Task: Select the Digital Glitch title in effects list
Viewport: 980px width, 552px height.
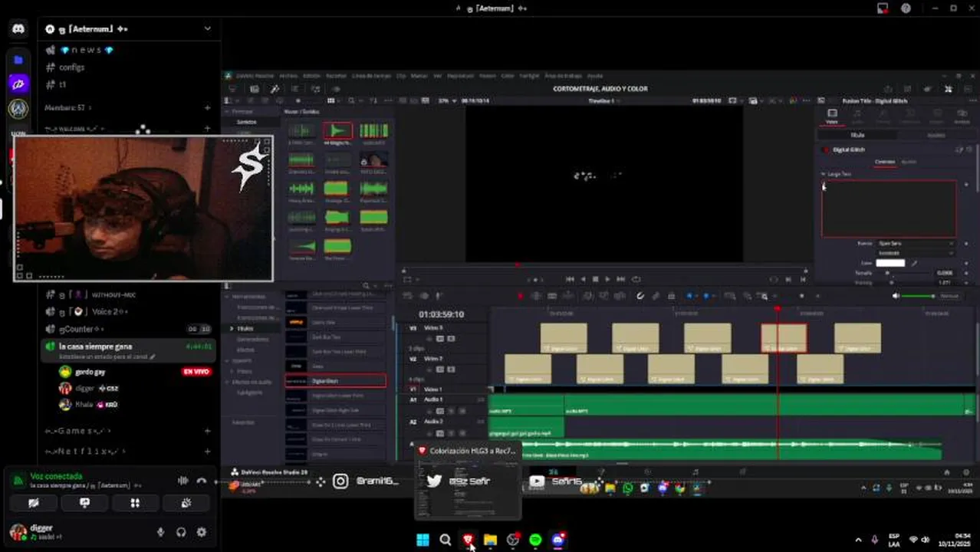Action: (336, 381)
